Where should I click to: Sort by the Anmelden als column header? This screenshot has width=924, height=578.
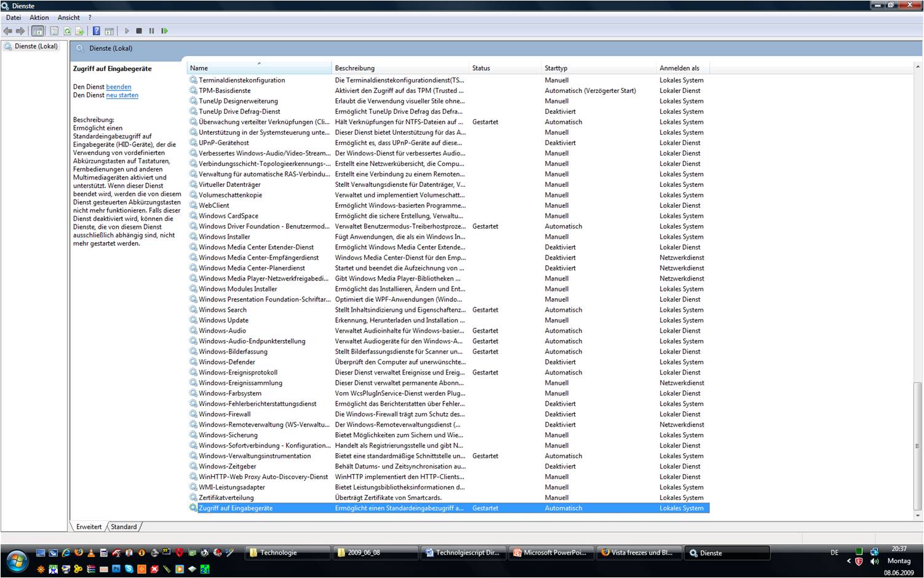point(683,68)
